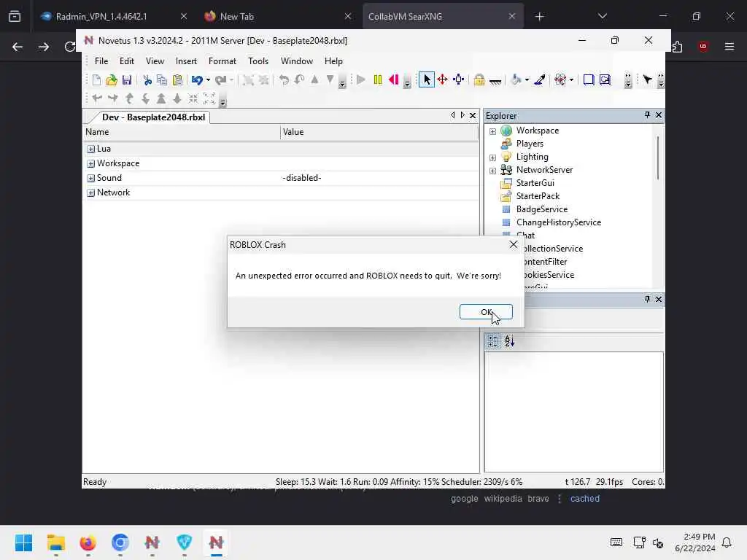Click the blue Undo arrow icon
This screenshot has height=560, width=747.
197,80
